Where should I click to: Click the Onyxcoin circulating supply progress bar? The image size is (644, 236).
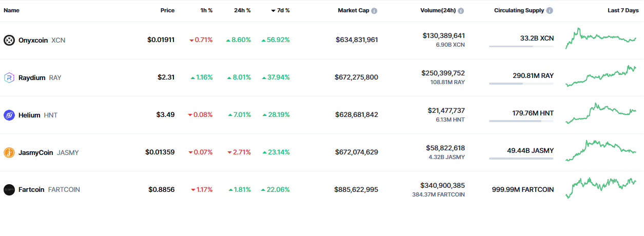(x=521, y=46)
